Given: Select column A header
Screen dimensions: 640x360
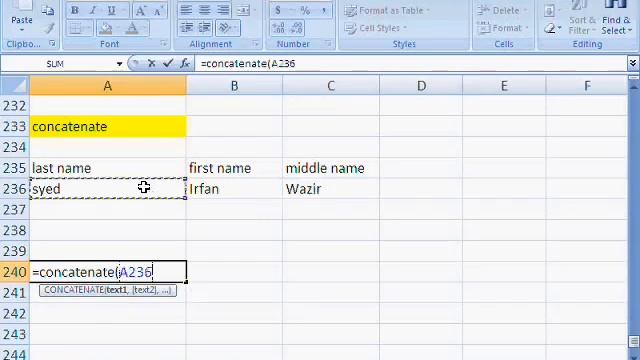Looking at the screenshot, I should coord(108,86).
